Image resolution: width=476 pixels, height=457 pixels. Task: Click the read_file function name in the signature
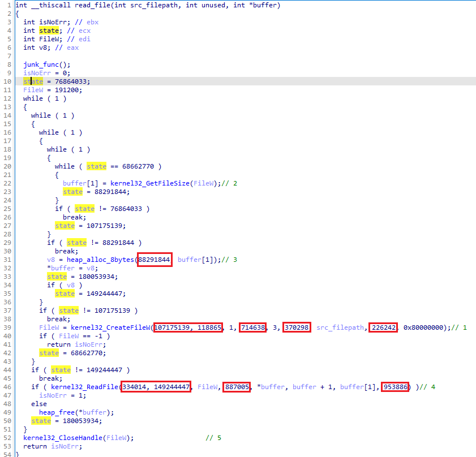[92, 5]
